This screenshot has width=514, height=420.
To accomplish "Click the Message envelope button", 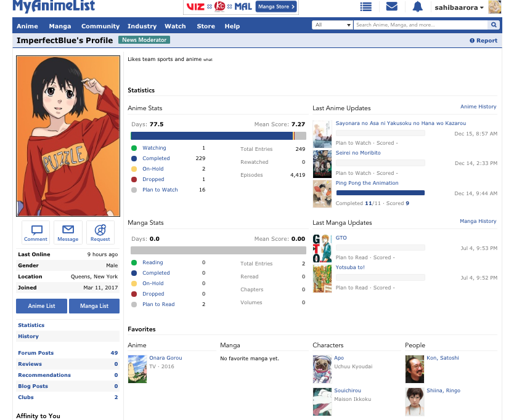I will coord(68,232).
